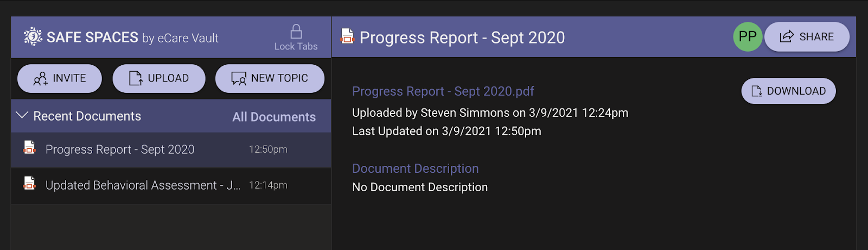Download the Progress Report PDF
Screen dimensions: 868x250
[x=788, y=91]
